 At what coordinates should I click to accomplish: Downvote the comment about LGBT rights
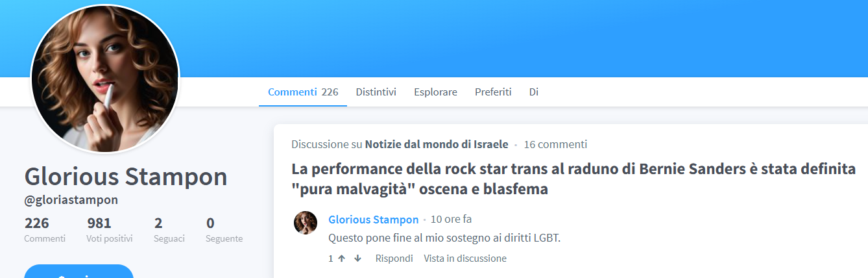coord(357,259)
